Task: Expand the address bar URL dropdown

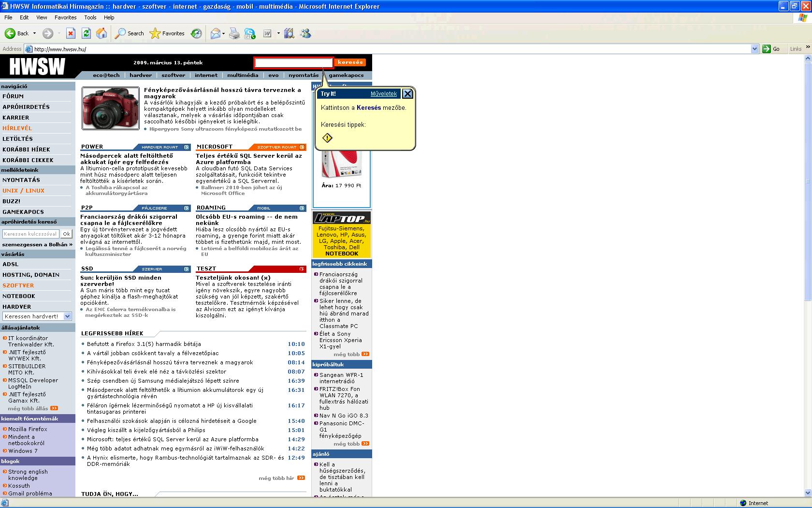Action: point(755,49)
